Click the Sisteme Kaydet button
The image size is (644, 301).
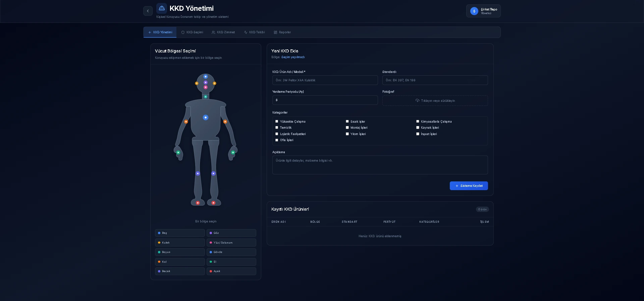click(x=469, y=186)
